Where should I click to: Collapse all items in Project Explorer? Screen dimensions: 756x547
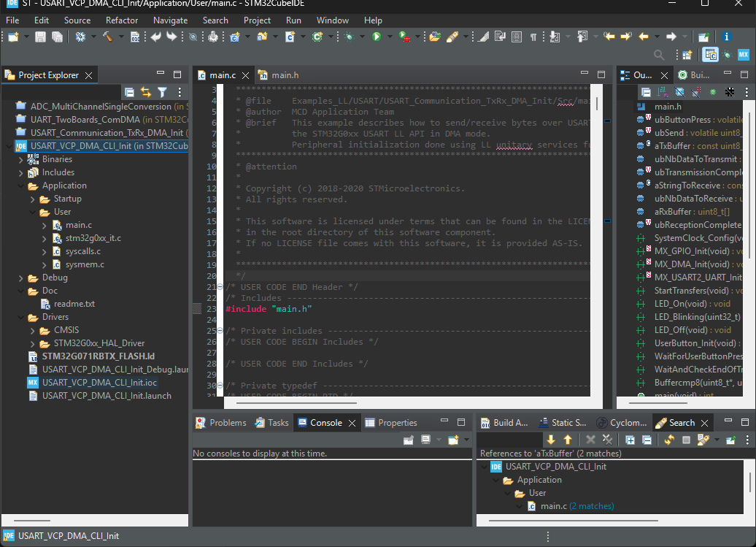129,92
